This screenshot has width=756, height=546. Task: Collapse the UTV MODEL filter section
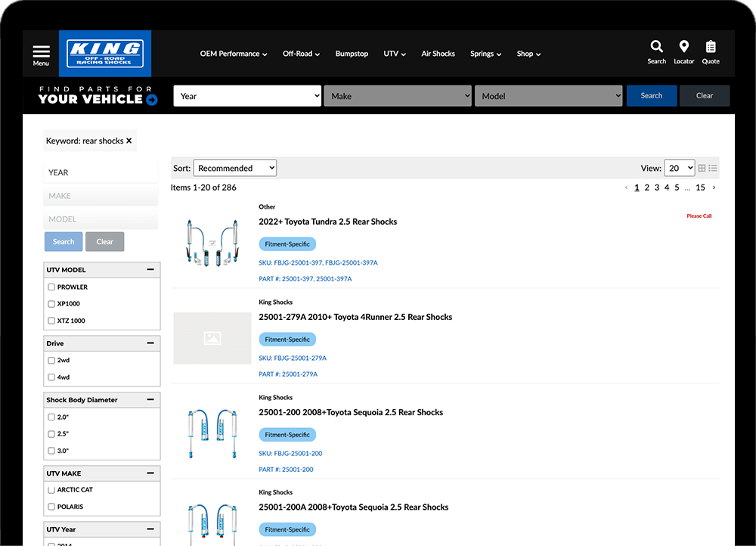click(150, 269)
